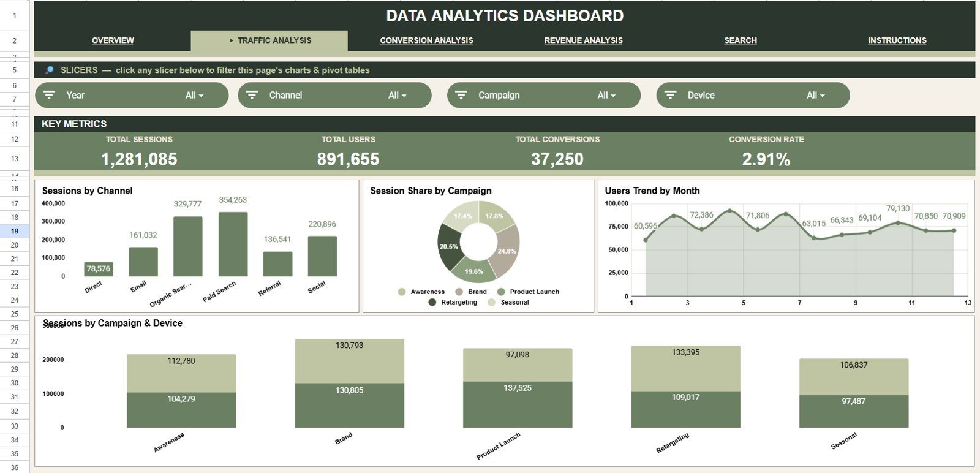Click the Paid Search bar in Sessions by Channel
The image size is (980, 473).
pos(233,244)
